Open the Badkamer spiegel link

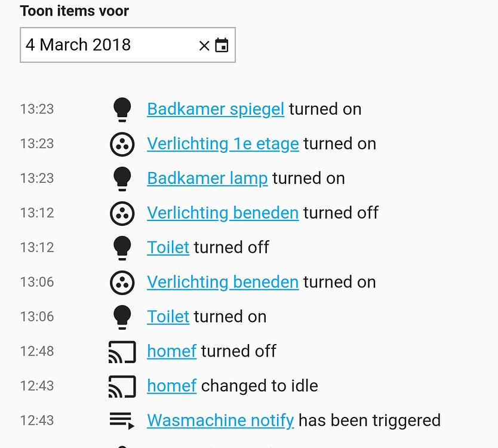(216, 109)
